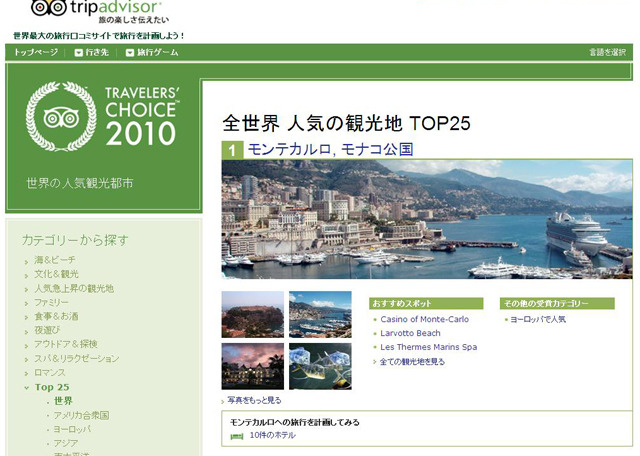Screen dimensions: 640x456
Task: Click 全ての観光地を見る link
Action: click(x=412, y=362)
